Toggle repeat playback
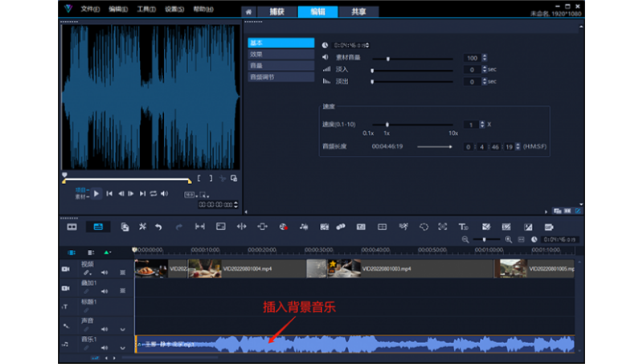This screenshot has width=643, height=364. coord(154,194)
